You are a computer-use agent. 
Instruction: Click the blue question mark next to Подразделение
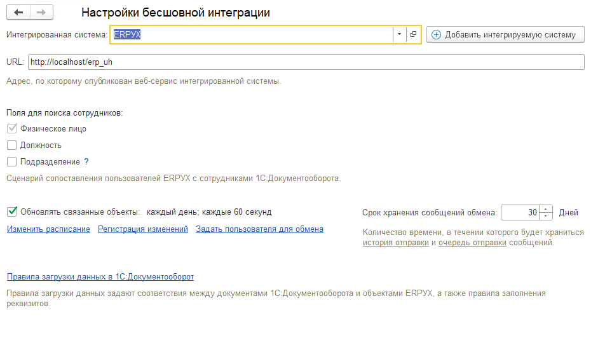[86, 161]
